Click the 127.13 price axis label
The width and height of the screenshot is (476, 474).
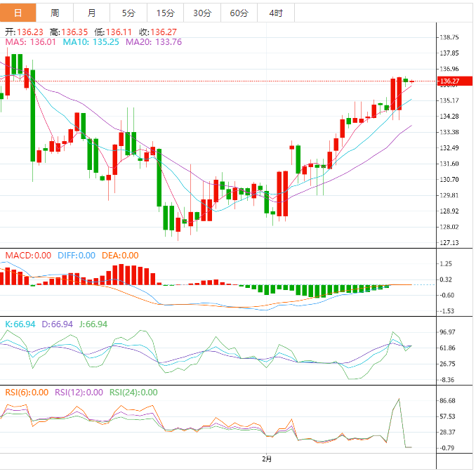point(449,242)
